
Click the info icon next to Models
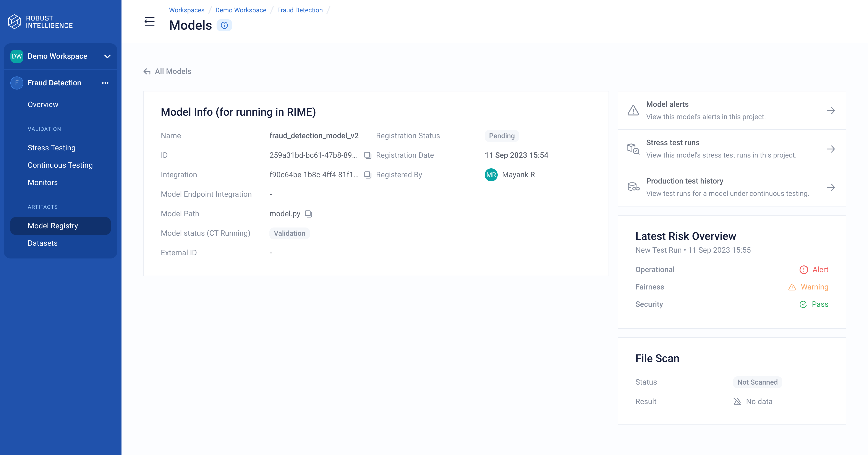click(x=224, y=25)
